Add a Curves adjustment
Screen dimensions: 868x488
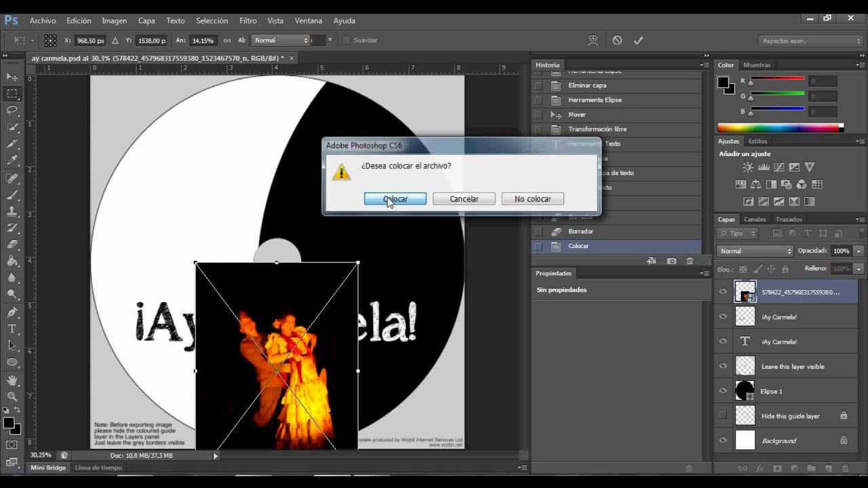pos(778,167)
